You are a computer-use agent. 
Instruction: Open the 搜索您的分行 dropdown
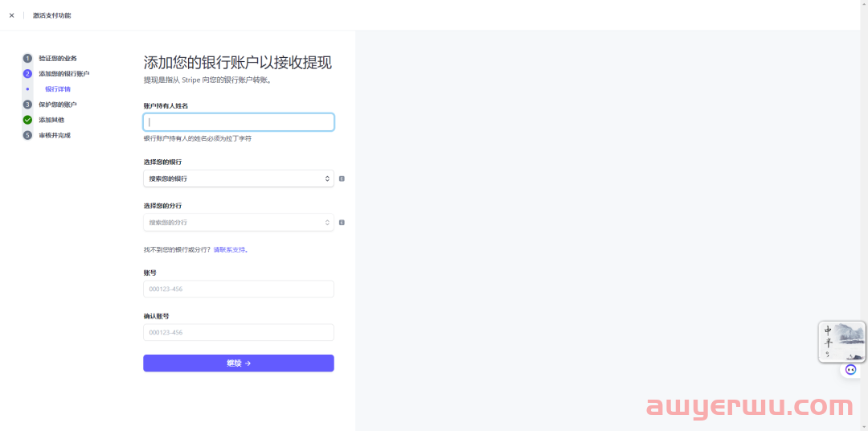coord(239,222)
